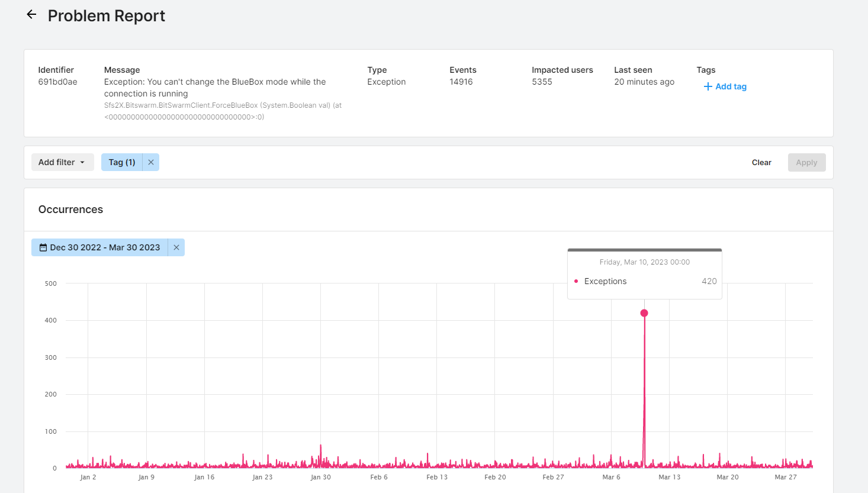Select the identifier 691bd0ae
Viewport: 868px width, 493px height.
coord(57,82)
